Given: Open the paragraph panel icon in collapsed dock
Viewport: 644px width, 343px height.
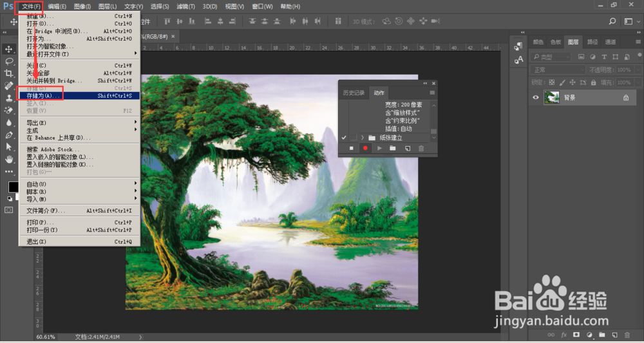Looking at the screenshot, I should pyautogui.click(x=518, y=47).
